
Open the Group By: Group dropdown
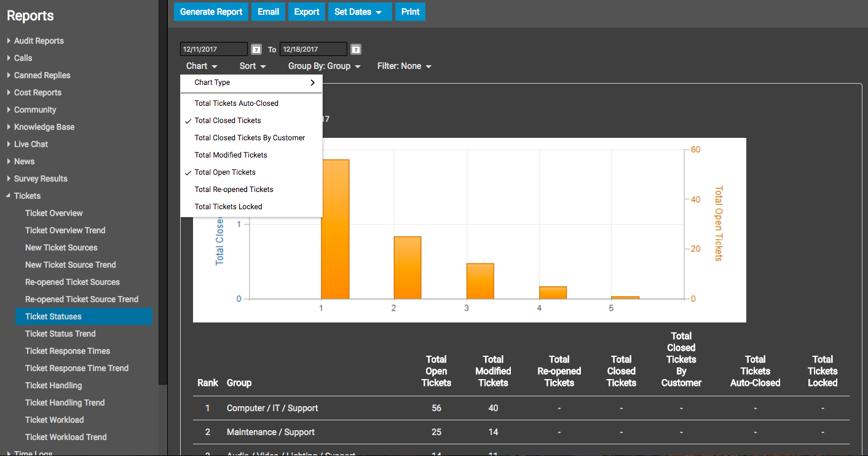(324, 66)
